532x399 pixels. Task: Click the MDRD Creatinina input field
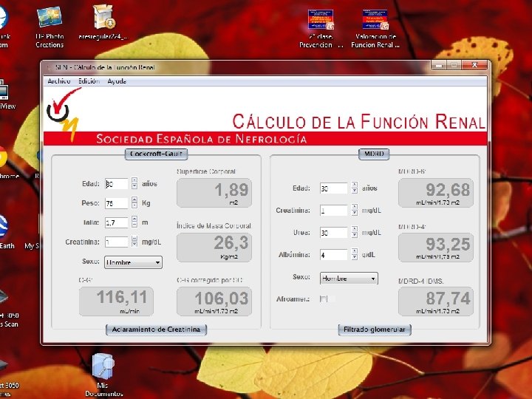(333, 211)
